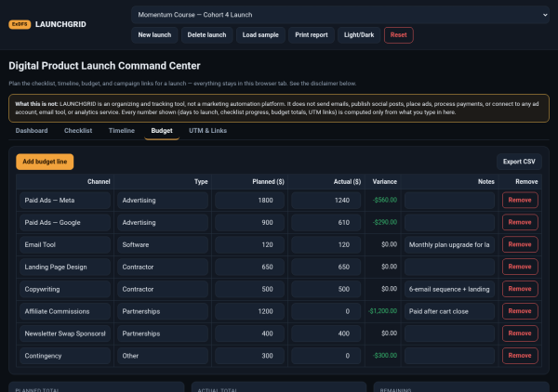The height and width of the screenshot is (392, 558).
Task: Edit the Paid Ads — Google channel field
Action: coord(65,223)
